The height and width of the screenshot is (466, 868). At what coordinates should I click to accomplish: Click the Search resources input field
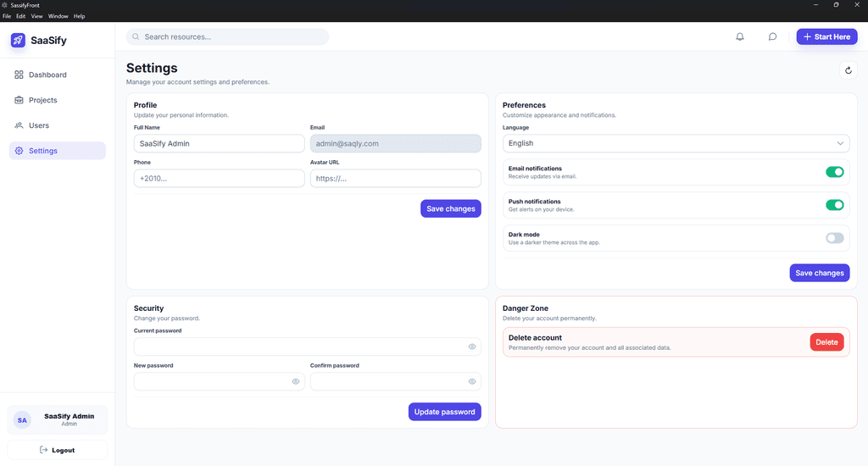pos(227,36)
